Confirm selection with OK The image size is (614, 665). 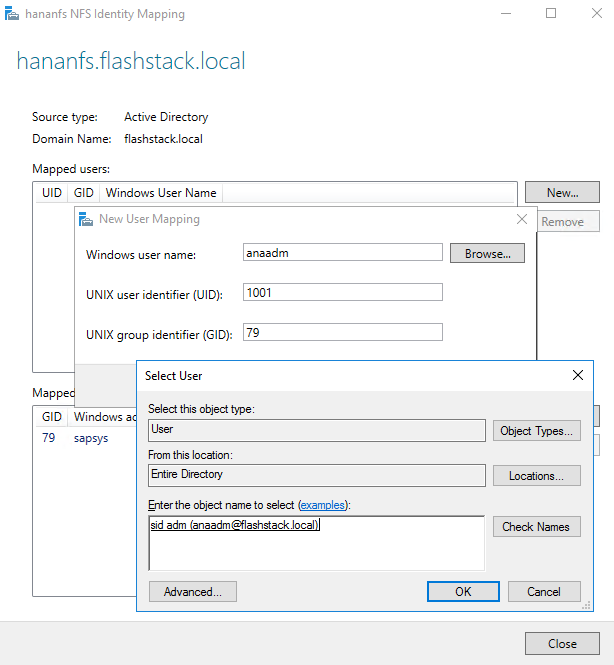click(x=463, y=592)
